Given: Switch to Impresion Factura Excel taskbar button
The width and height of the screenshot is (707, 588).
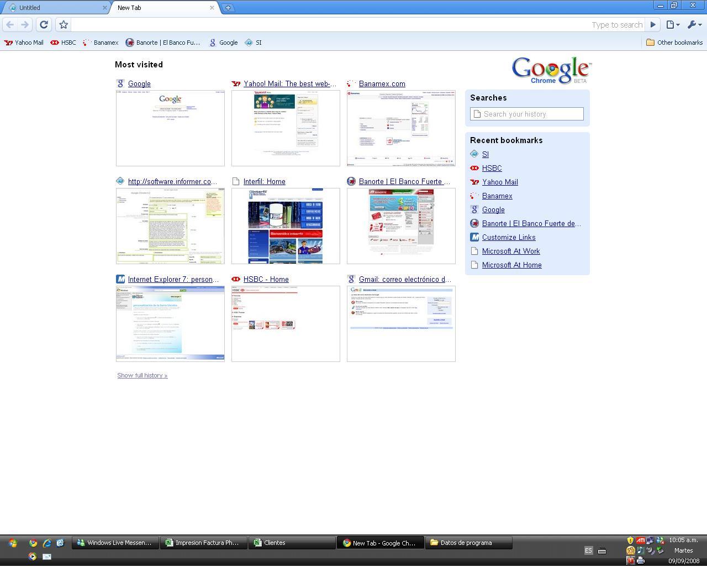Looking at the screenshot, I should 204,543.
